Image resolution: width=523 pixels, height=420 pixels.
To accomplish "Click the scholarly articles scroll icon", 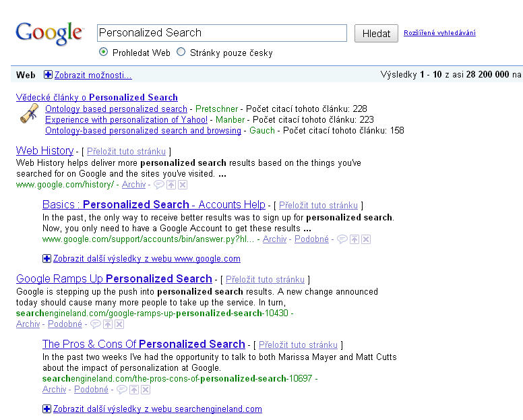I will coord(30,113).
